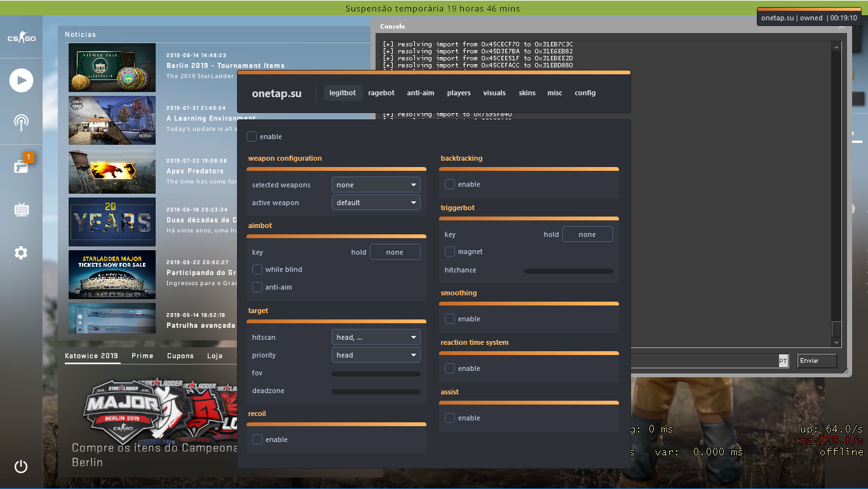The image size is (868, 489).
Task: Select Cupons store tab
Action: click(x=180, y=356)
